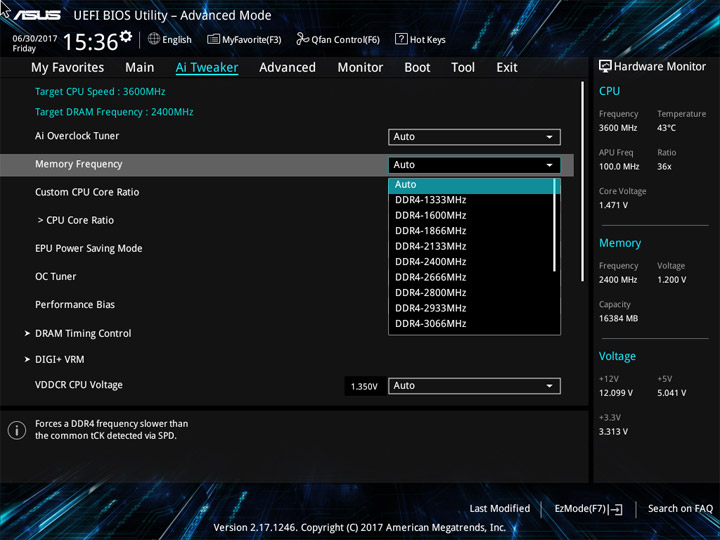
Task: Open Qfan Control(F6) fan icon
Action: (x=303, y=39)
